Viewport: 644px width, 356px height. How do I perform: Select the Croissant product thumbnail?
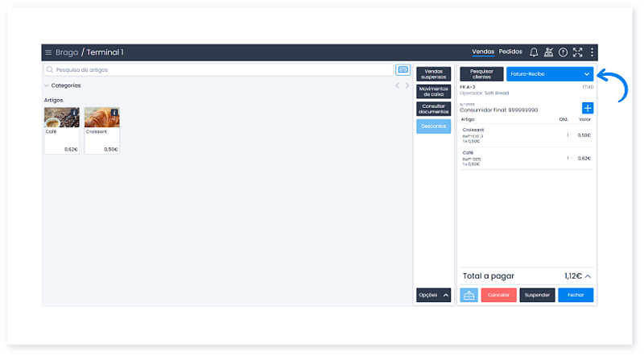click(x=101, y=118)
